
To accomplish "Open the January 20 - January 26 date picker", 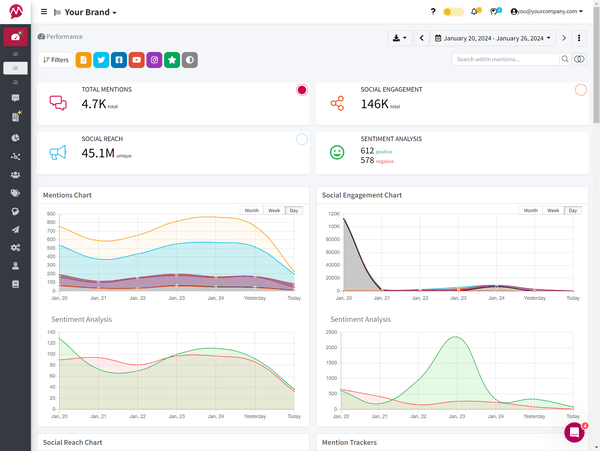I will pyautogui.click(x=493, y=38).
